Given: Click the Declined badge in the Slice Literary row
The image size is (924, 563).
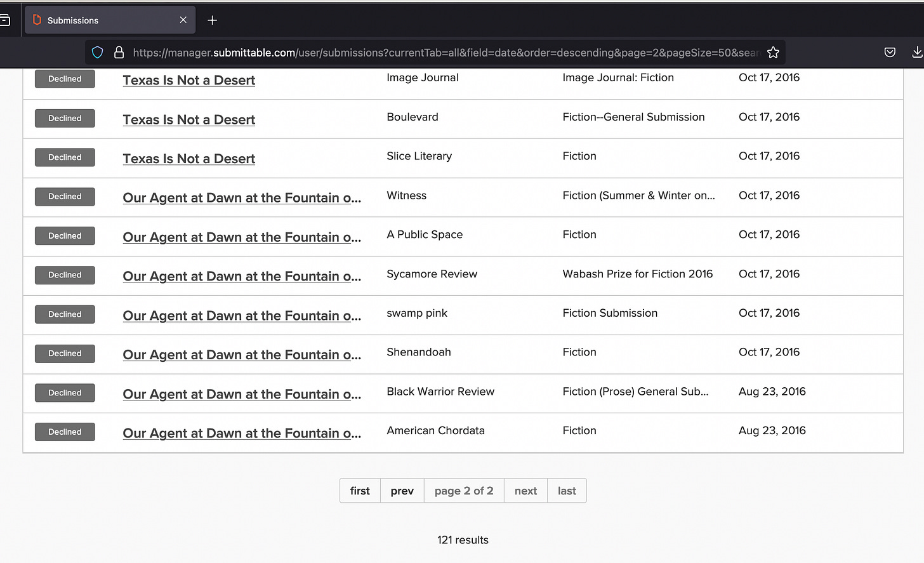Looking at the screenshot, I should (x=65, y=157).
